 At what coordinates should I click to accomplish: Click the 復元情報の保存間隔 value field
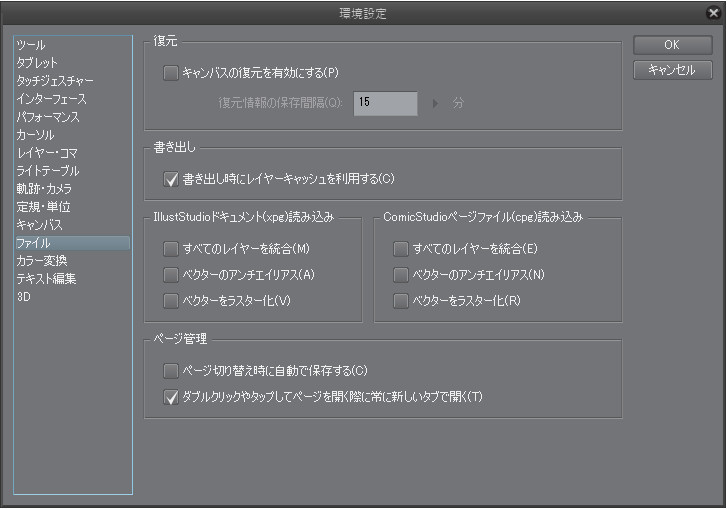[x=385, y=103]
